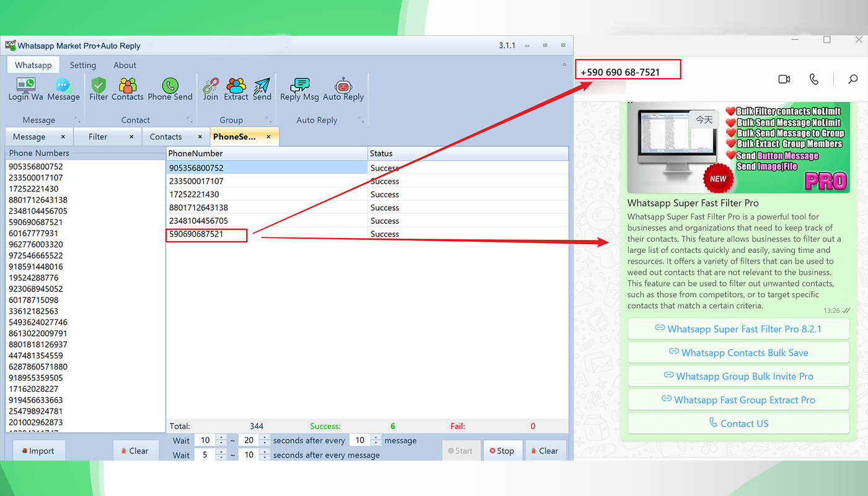Screen dimensions: 868x496
Task: Click the Import button
Action: click(38, 451)
